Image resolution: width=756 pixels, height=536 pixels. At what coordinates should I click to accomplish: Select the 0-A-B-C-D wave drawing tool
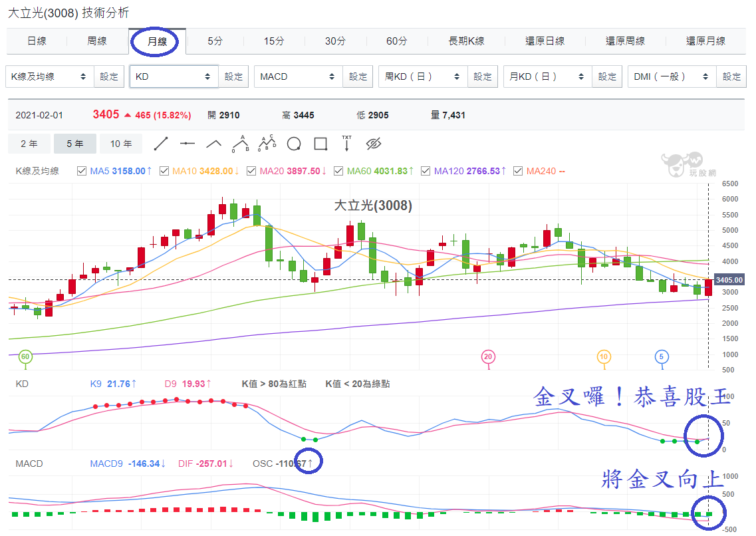[x=267, y=144]
